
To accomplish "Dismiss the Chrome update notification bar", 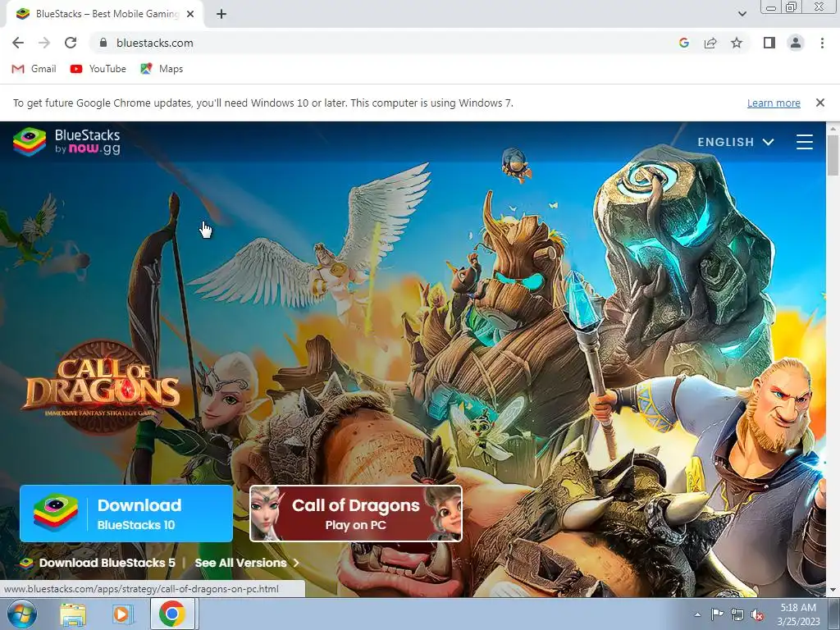I will [820, 103].
